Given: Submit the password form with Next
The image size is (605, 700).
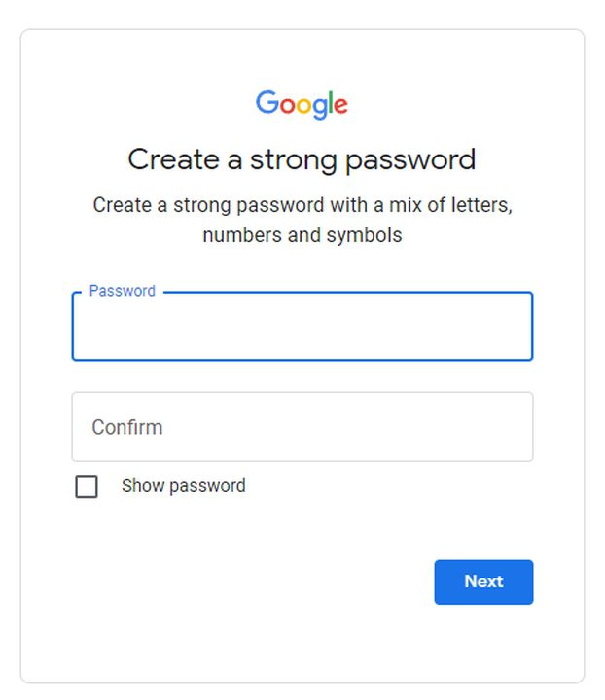Looking at the screenshot, I should 483,581.
